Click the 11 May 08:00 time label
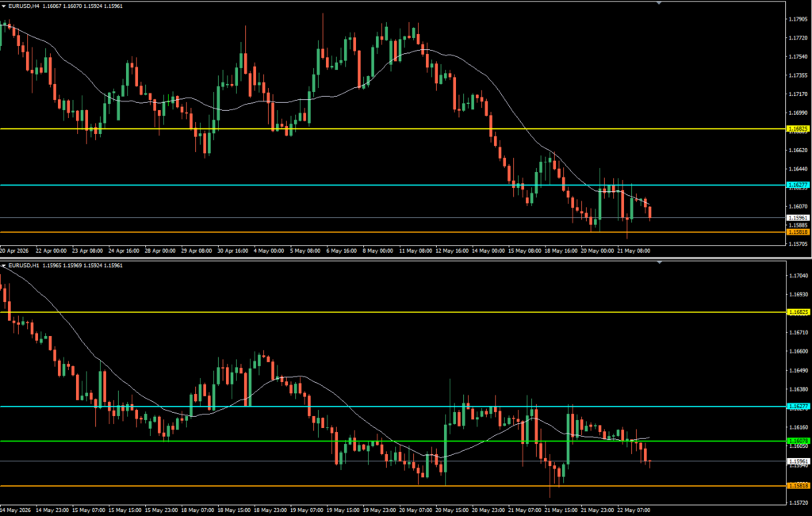The height and width of the screenshot is (516, 812). click(x=416, y=250)
